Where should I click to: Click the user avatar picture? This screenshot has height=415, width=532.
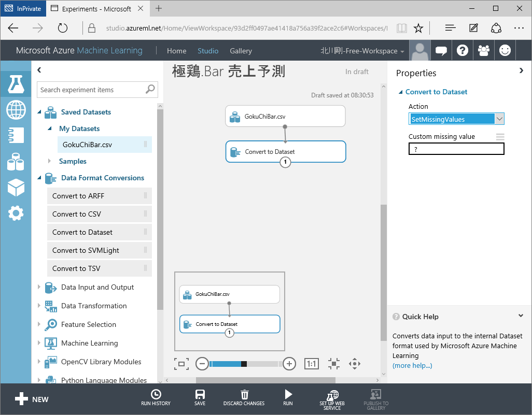pos(420,51)
